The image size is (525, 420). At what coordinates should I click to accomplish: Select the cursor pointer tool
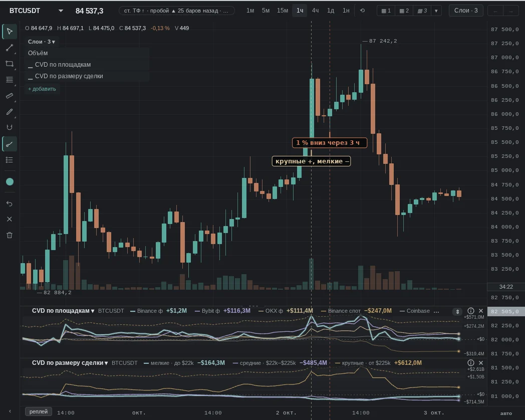point(10,32)
